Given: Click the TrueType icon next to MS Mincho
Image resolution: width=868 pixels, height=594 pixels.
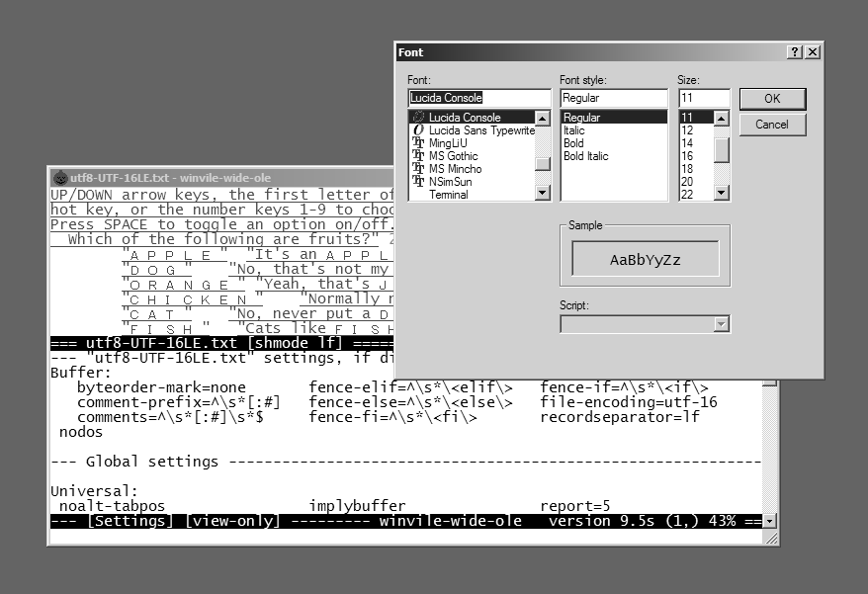Looking at the screenshot, I should coord(418,169).
